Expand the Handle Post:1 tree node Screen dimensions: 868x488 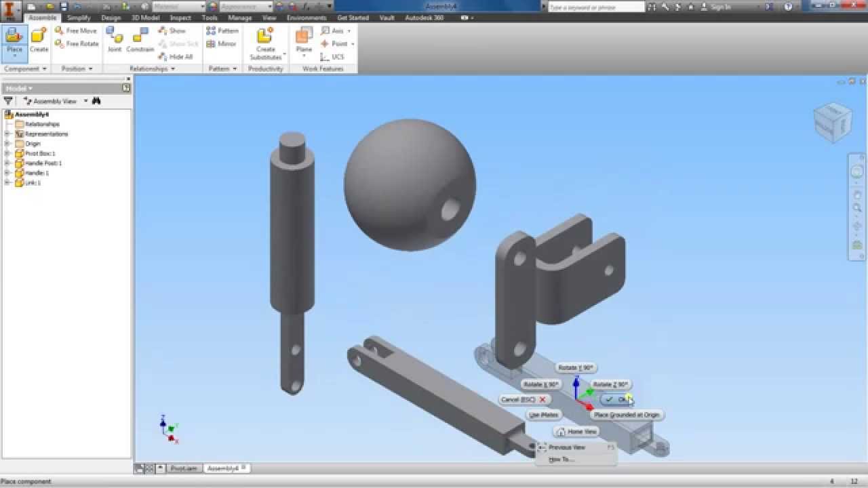pyautogui.click(x=7, y=163)
